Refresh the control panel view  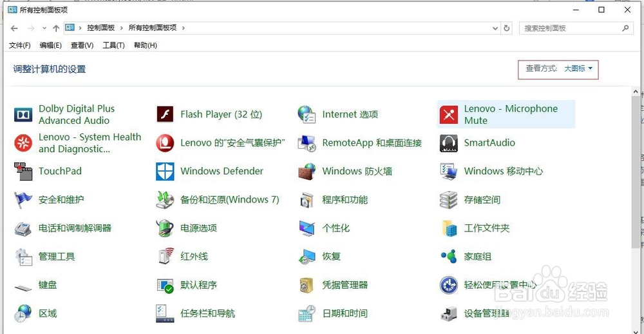pos(507,28)
